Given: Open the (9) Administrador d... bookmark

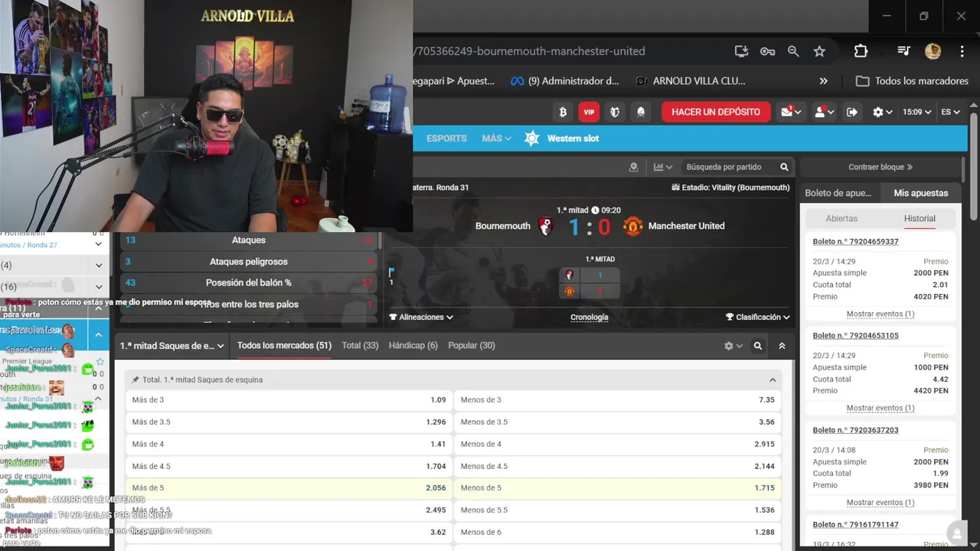Looking at the screenshot, I should click(564, 81).
